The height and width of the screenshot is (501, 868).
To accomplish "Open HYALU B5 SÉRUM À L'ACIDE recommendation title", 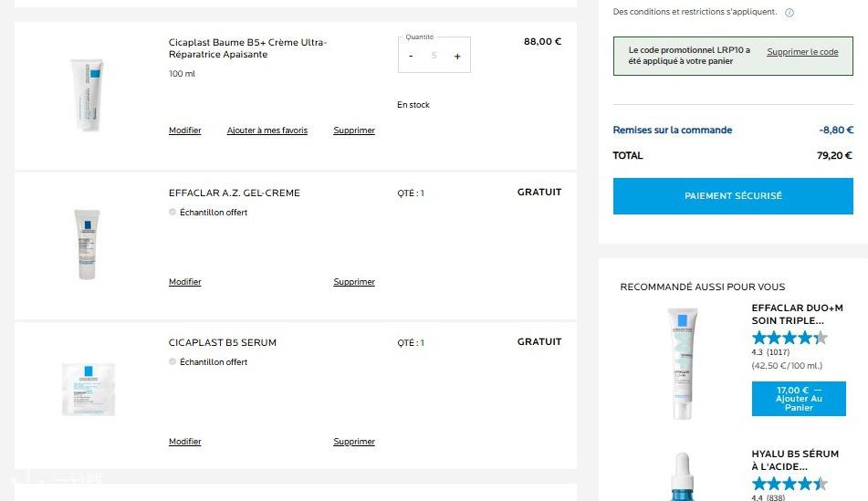I will [795, 460].
